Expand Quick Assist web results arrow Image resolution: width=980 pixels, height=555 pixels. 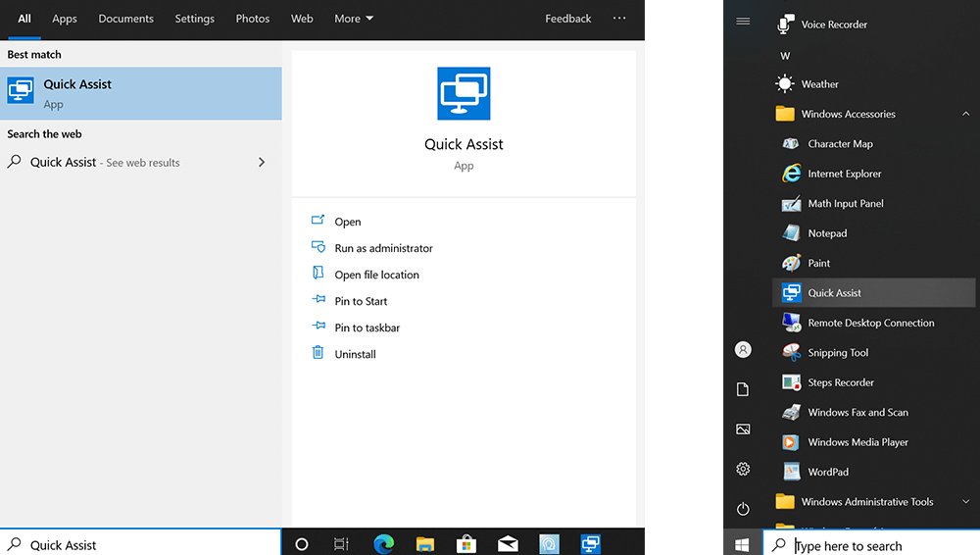261,163
